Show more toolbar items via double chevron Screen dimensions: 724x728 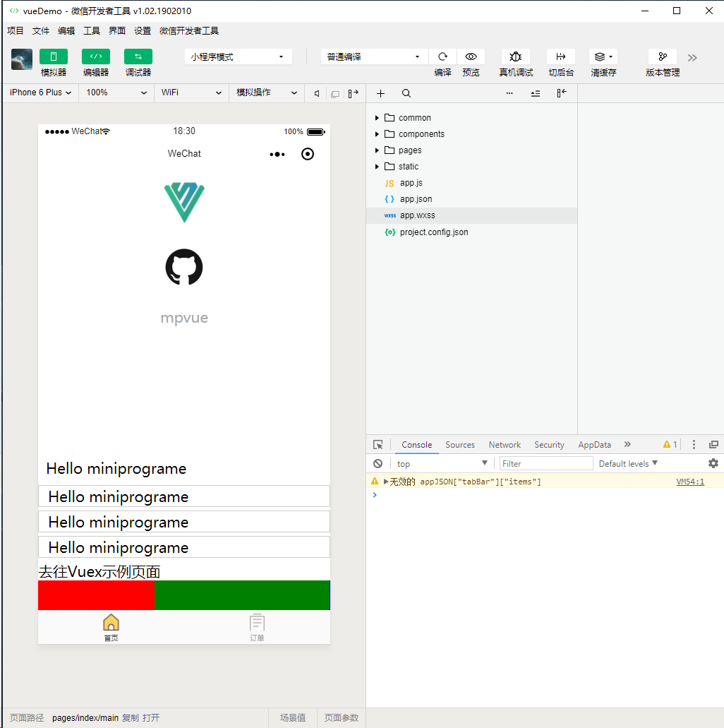(x=692, y=58)
